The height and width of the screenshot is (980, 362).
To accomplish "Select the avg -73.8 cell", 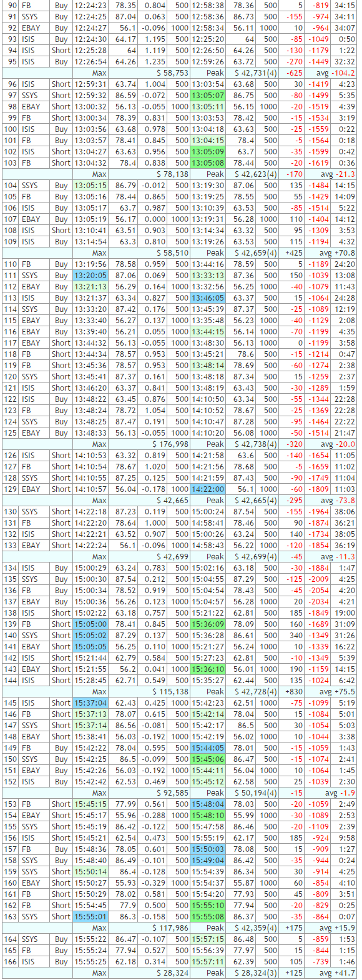I will 338,500.
